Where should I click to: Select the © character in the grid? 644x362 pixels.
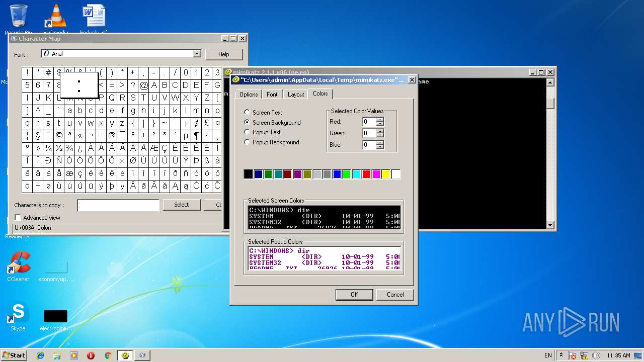pos(59,136)
